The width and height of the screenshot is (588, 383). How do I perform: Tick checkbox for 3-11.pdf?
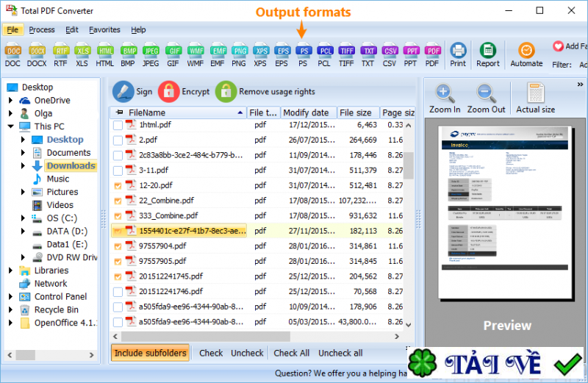(x=118, y=171)
